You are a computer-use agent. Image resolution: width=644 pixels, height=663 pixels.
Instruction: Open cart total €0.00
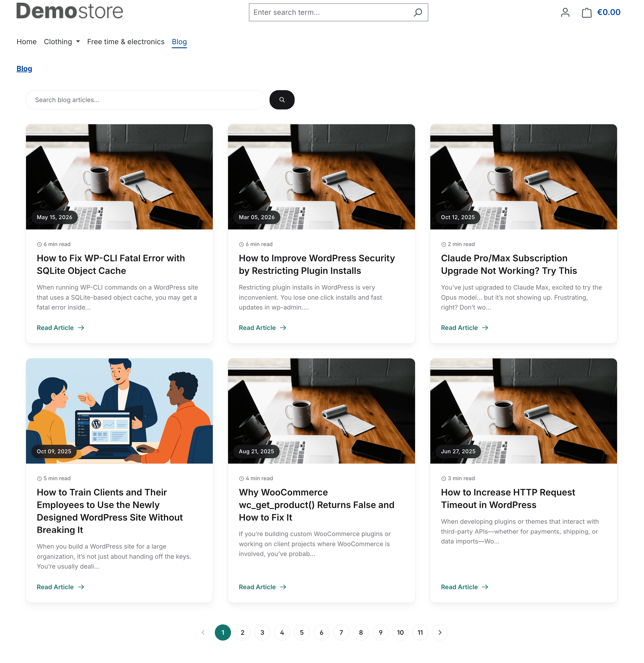(609, 13)
